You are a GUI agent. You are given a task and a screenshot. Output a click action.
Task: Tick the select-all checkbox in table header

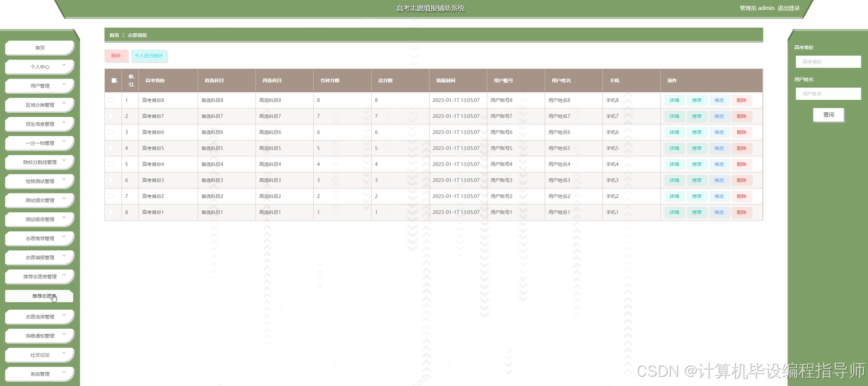114,81
